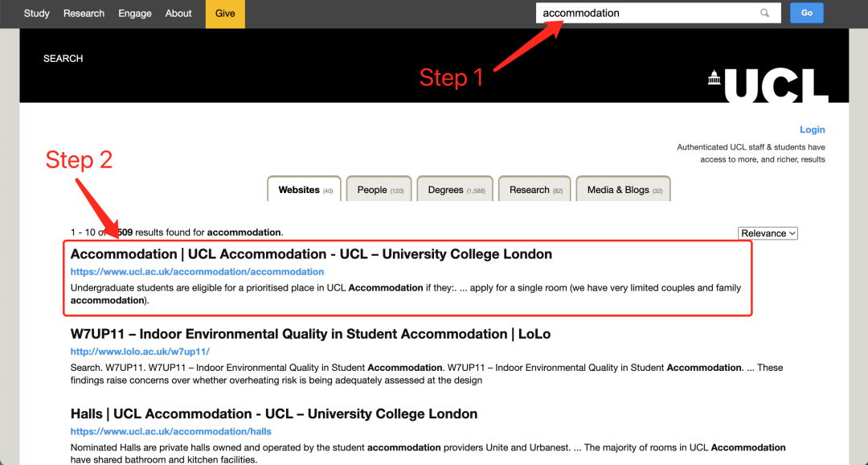Switch to the People results tab
Image resolution: width=868 pixels, height=465 pixels.
379,189
